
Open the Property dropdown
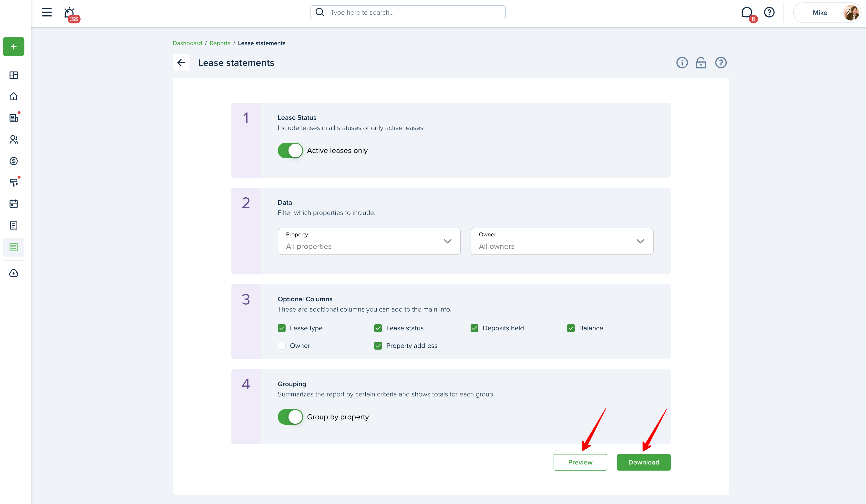click(x=369, y=241)
